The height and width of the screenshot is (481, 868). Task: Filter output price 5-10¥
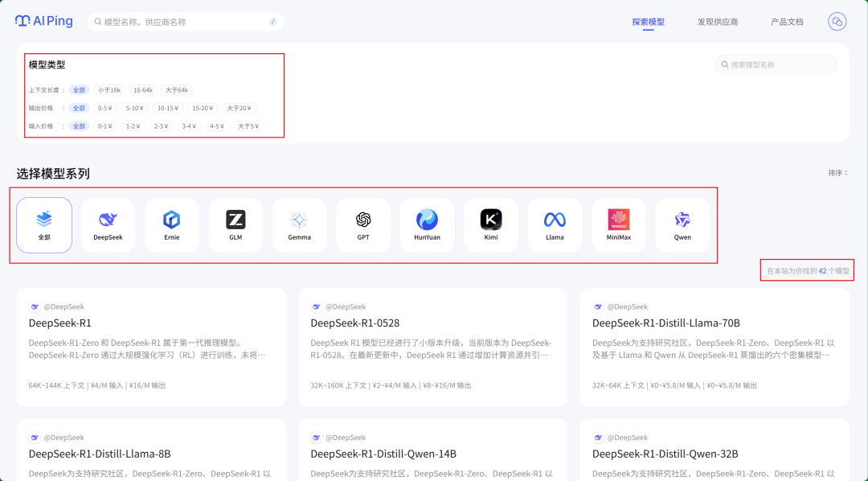point(134,108)
